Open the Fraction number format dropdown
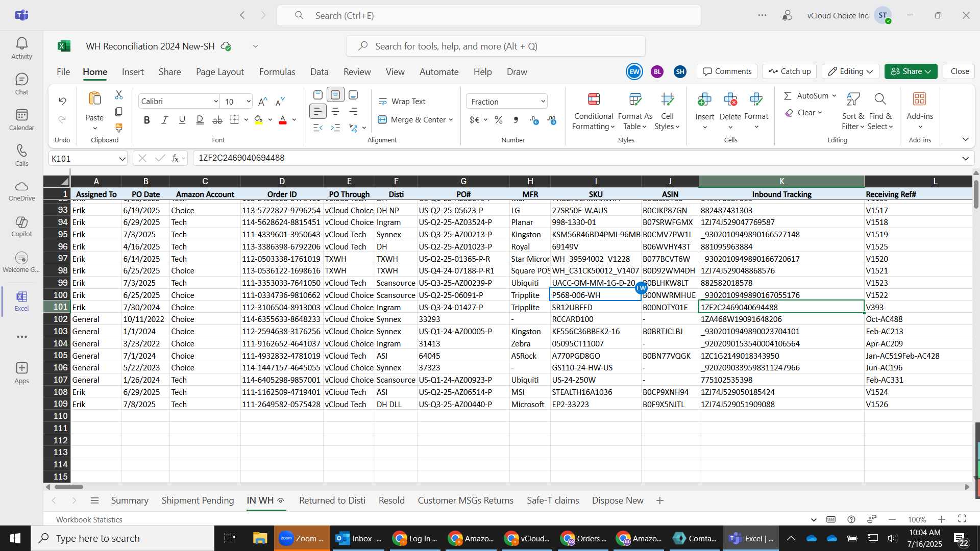This screenshot has height=551, width=980. click(543, 102)
